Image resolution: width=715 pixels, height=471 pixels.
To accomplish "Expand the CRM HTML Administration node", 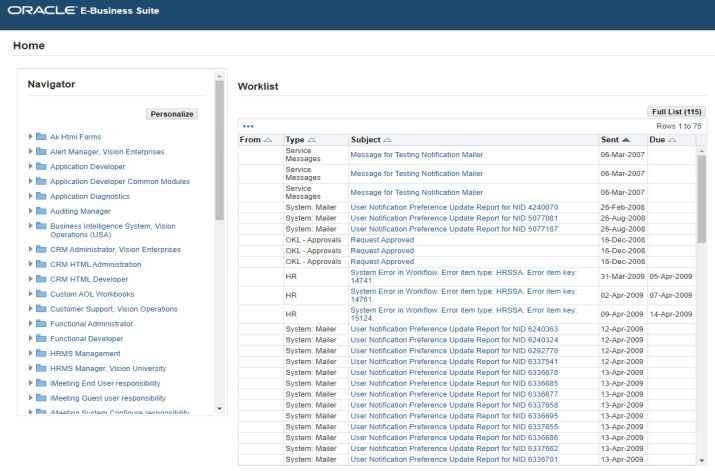I will click(30, 264).
